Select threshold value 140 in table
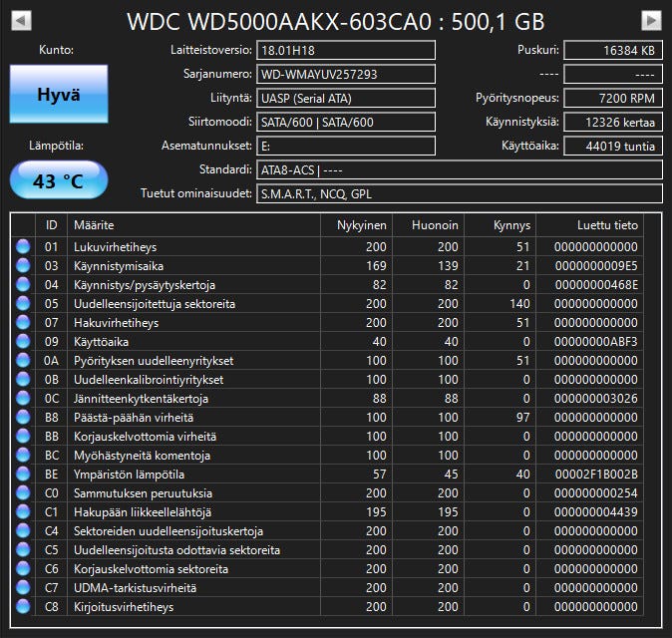 (x=519, y=304)
